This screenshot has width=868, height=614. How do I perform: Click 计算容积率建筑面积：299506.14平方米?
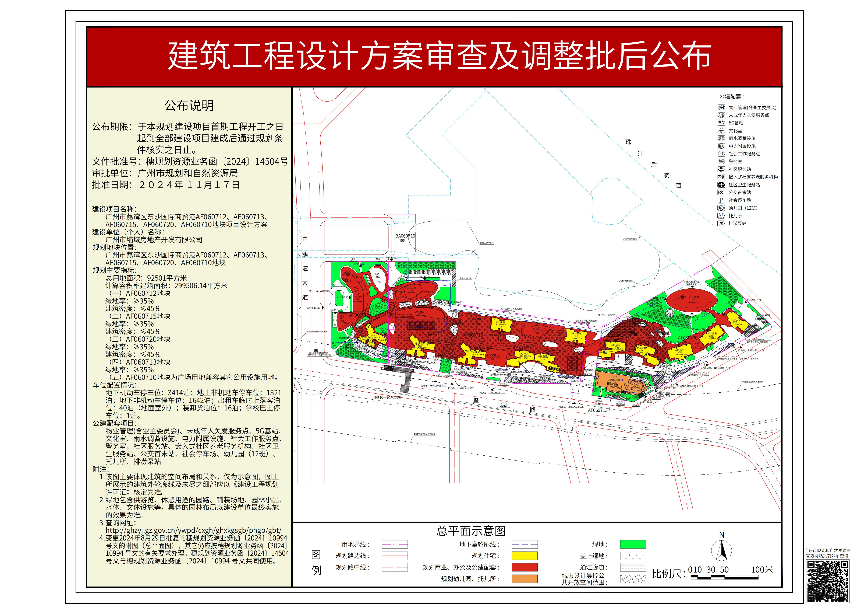tap(166, 286)
